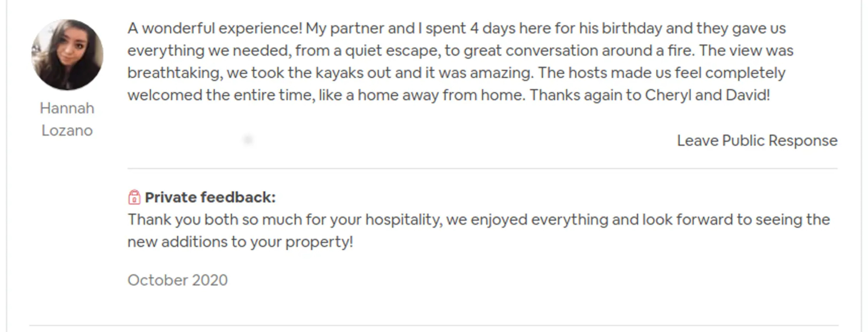Click the red lock icon beside Private feedback

point(134,197)
